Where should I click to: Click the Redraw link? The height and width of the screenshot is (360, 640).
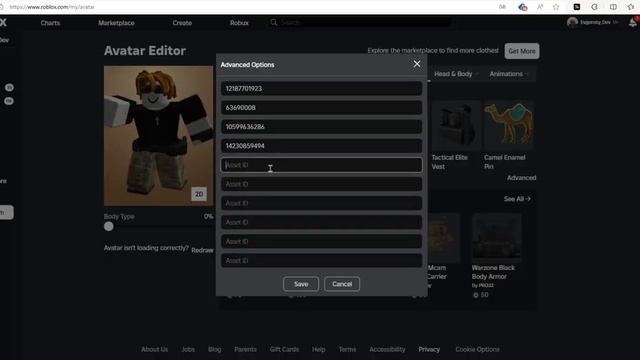[x=202, y=250]
